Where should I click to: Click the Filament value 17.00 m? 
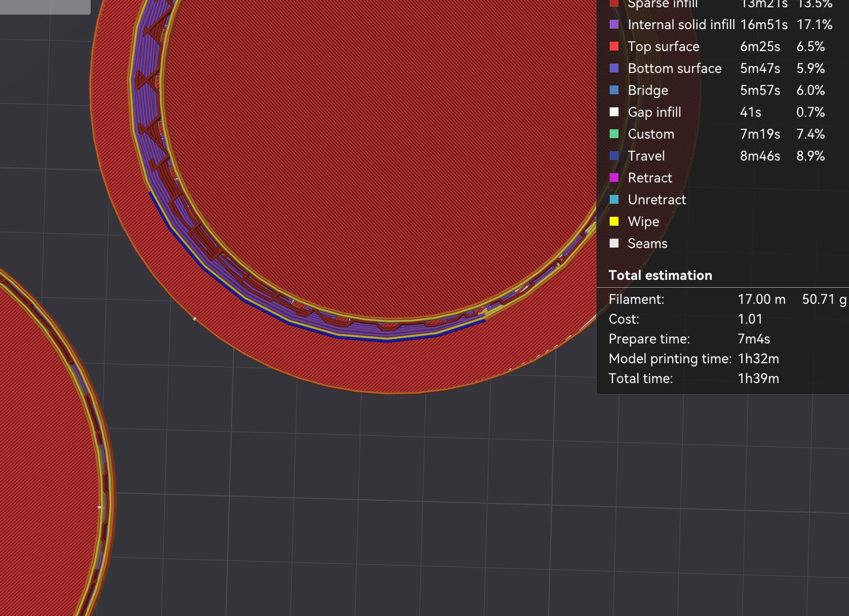[761, 299]
